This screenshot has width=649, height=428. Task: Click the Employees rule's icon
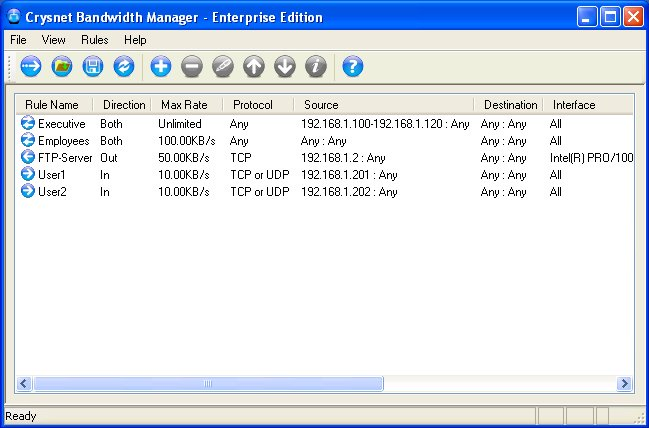coord(28,140)
